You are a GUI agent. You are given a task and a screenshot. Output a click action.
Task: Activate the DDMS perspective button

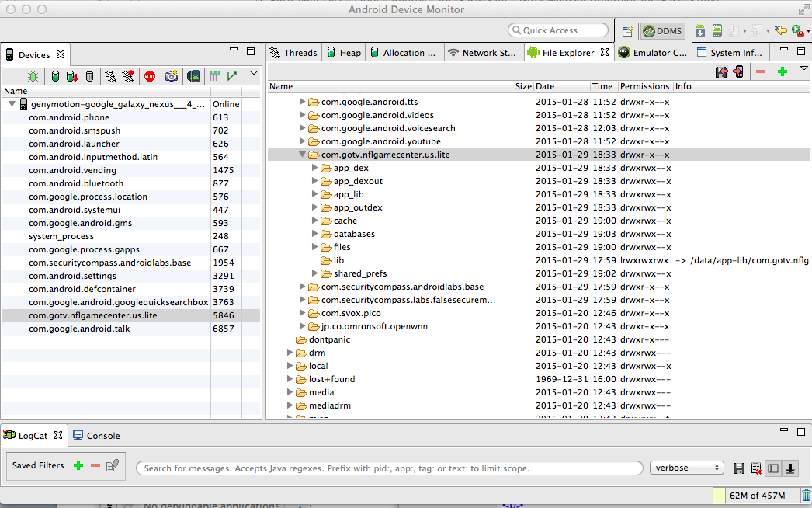pos(662,31)
